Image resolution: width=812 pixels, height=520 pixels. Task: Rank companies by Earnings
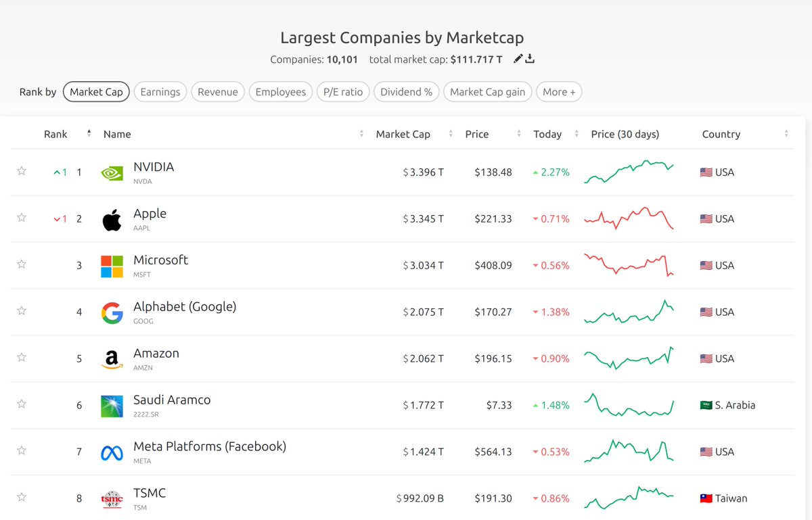160,92
